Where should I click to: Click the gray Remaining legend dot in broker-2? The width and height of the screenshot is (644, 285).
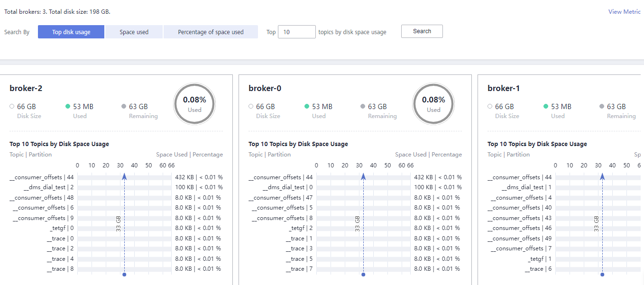[x=124, y=107]
